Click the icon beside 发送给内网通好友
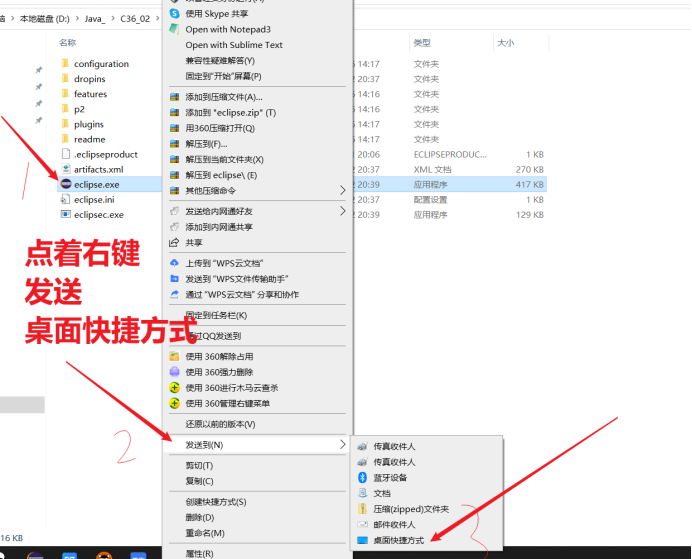 point(175,211)
